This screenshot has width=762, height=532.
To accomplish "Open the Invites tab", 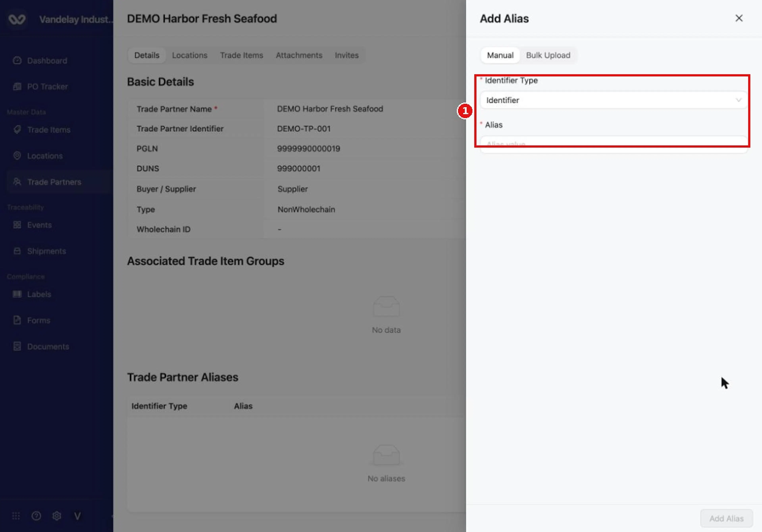I will 346,55.
